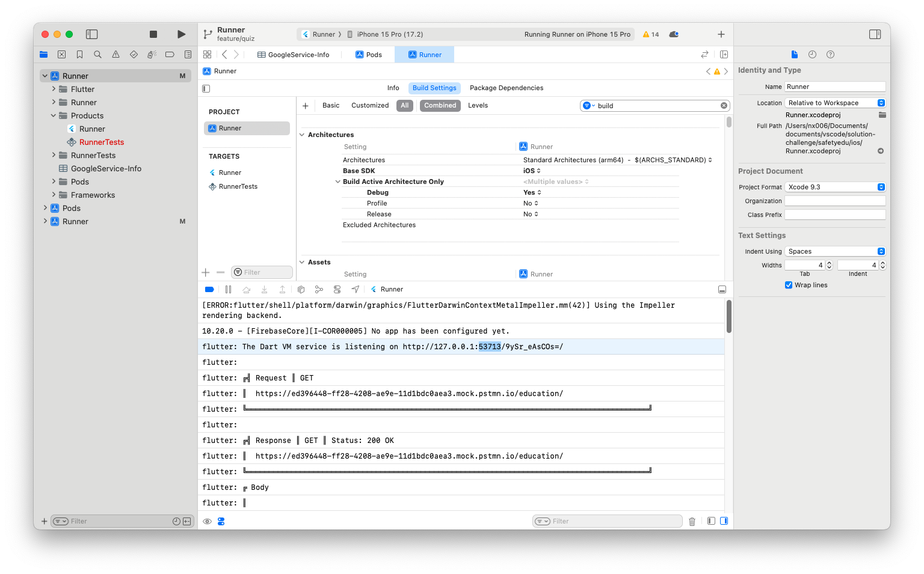Open the Quick Help inspector icon

[x=830, y=54]
